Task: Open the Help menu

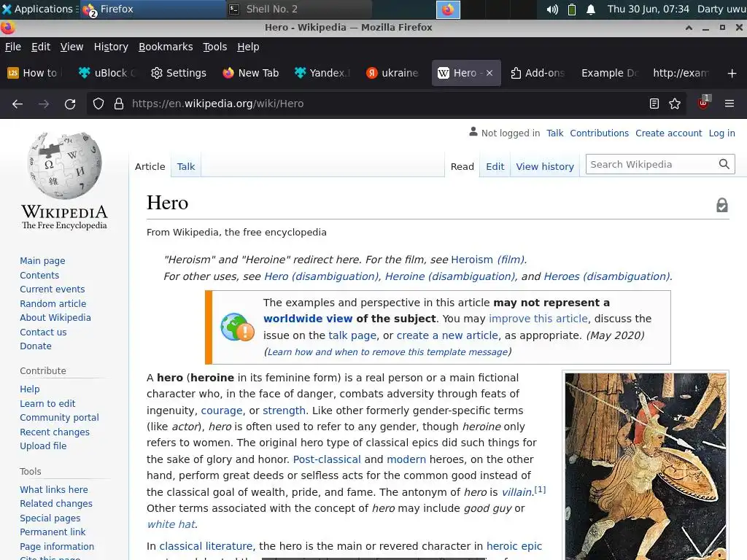Action: click(x=248, y=47)
